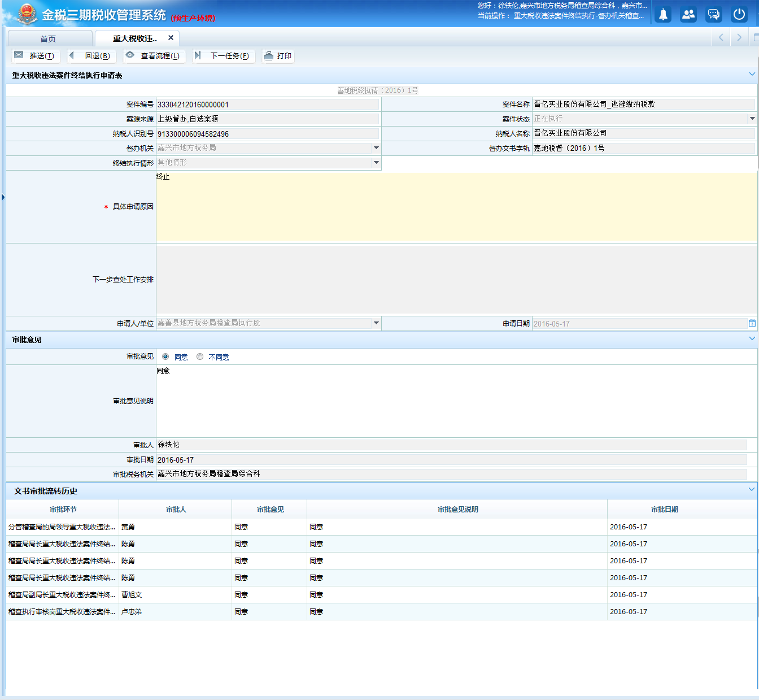The image size is (759, 700).
Task: Click the 案源来源 field
Action: pyautogui.click(x=268, y=119)
